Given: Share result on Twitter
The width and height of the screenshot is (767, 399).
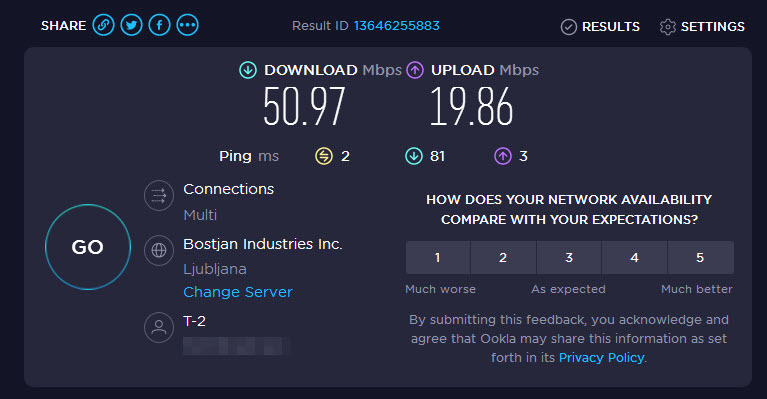Looking at the screenshot, I should pos(132,25).
